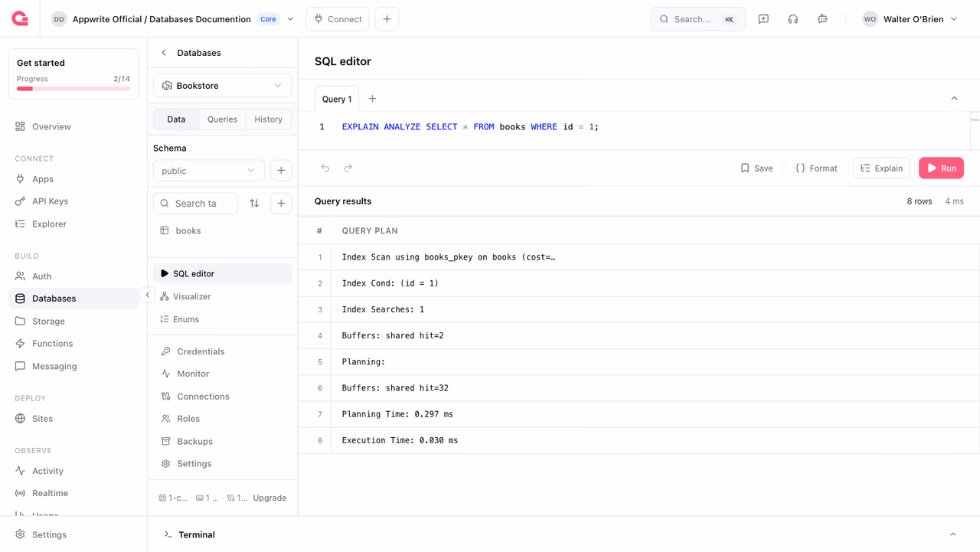Select the Query 1 tab
This screenshot has width=980, height=552.
337,99
